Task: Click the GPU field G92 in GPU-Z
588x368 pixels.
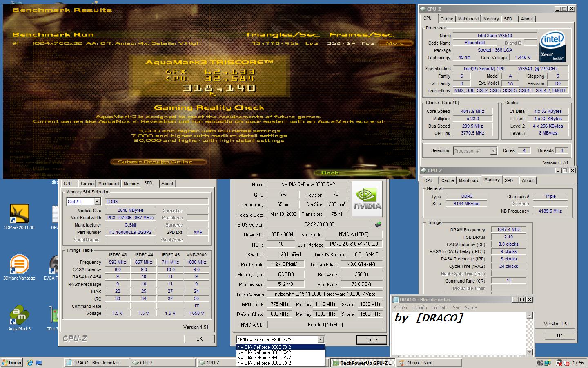Action: (283, 195)
